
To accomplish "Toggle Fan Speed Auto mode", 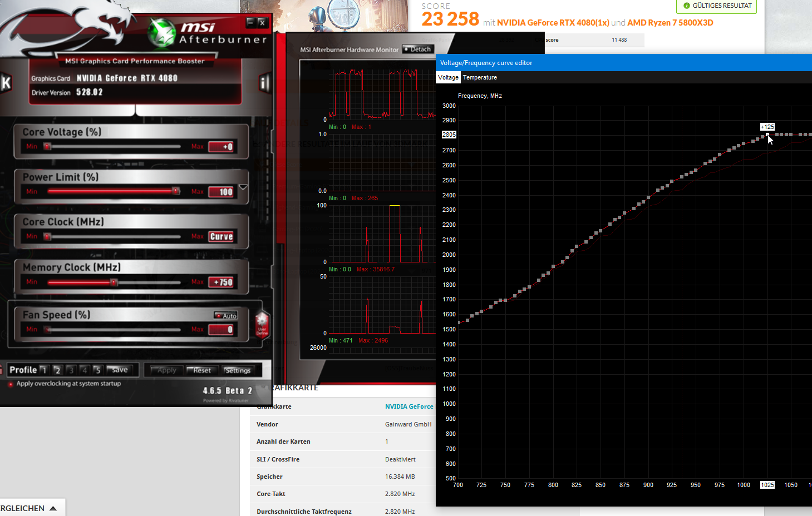I will coord(226,315).
